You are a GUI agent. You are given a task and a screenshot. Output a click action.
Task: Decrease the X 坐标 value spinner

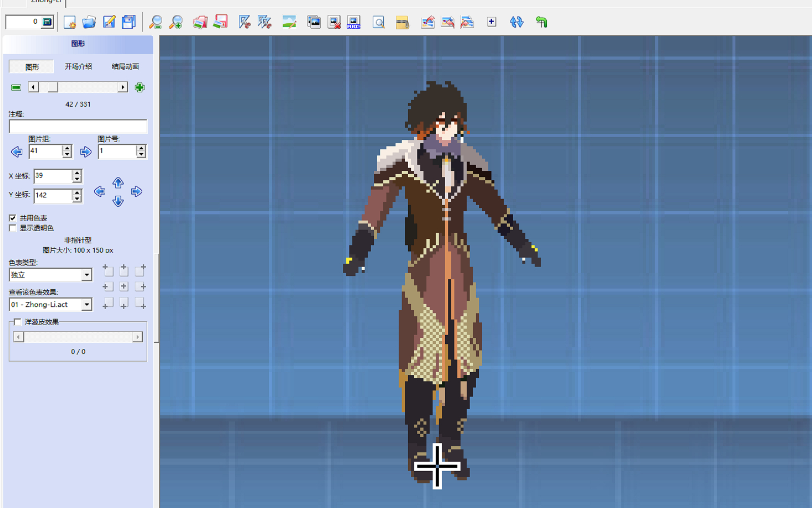pyautogui.click(x=77, y=179)
